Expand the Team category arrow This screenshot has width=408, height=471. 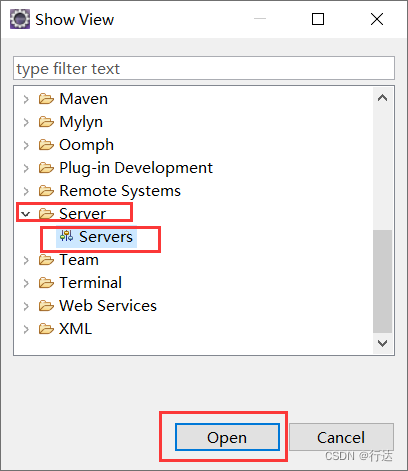[x=26, y=260]
